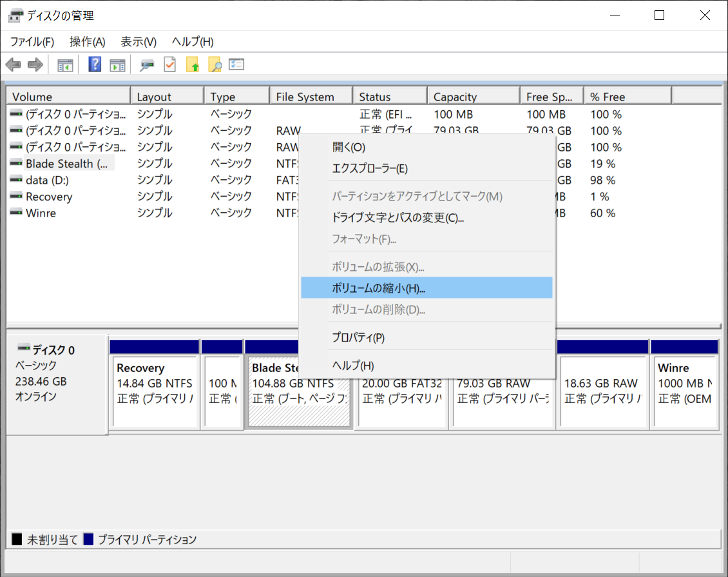Image resolution: width=728 pixels, height=577 pixels.
Task: Sort by the % Free column header
Action: tap(627, 97)
